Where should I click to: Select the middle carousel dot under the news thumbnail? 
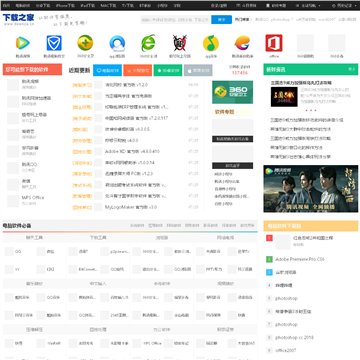tap(311, 110)
